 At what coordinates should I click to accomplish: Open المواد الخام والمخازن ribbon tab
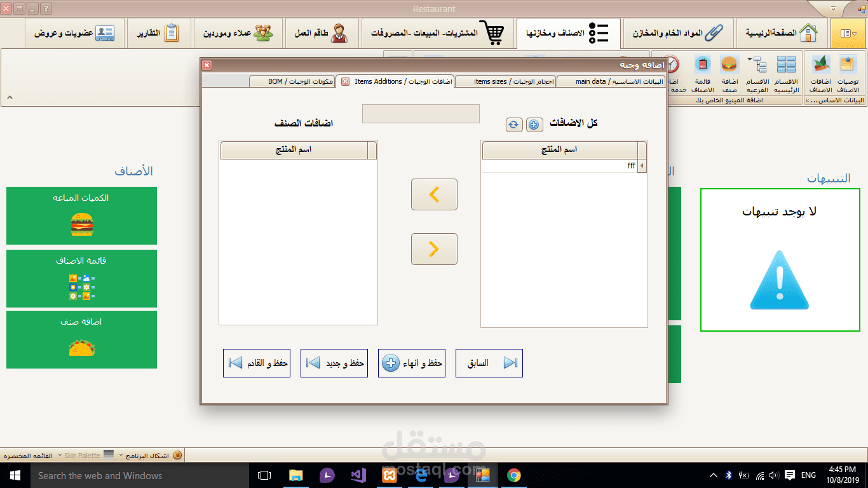pos(678,33)
